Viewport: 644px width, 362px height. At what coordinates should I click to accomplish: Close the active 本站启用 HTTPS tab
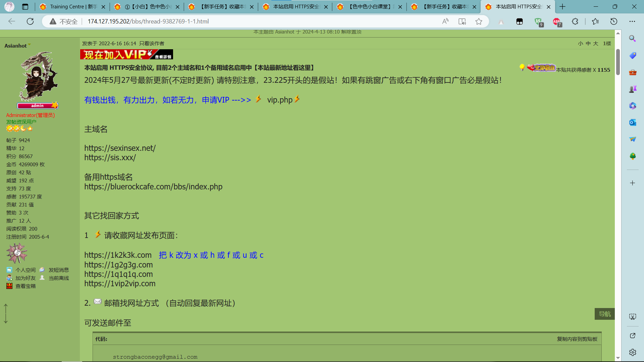549,7
